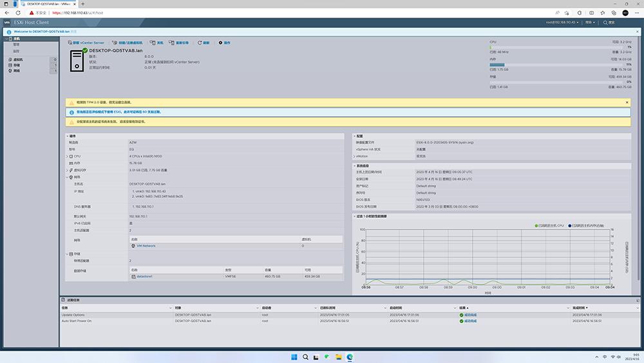Open 虚拟机 in the navigator sidebar

pyautogui.click(x=17, y=59)
